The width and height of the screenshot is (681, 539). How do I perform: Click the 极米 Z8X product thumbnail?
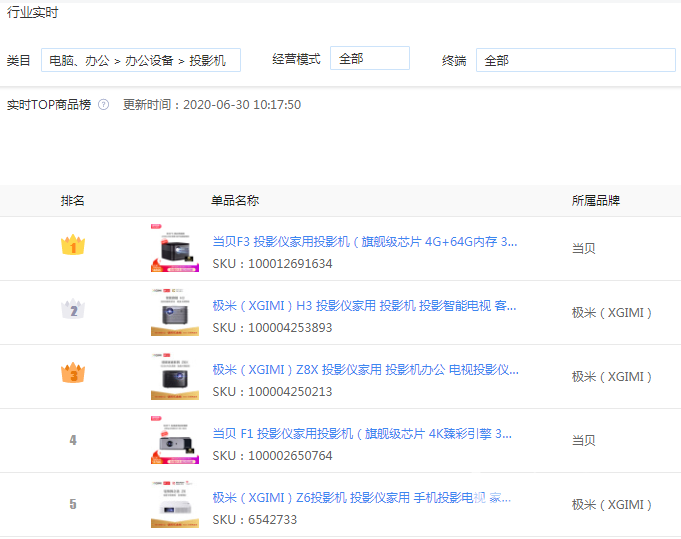[175, 376]
